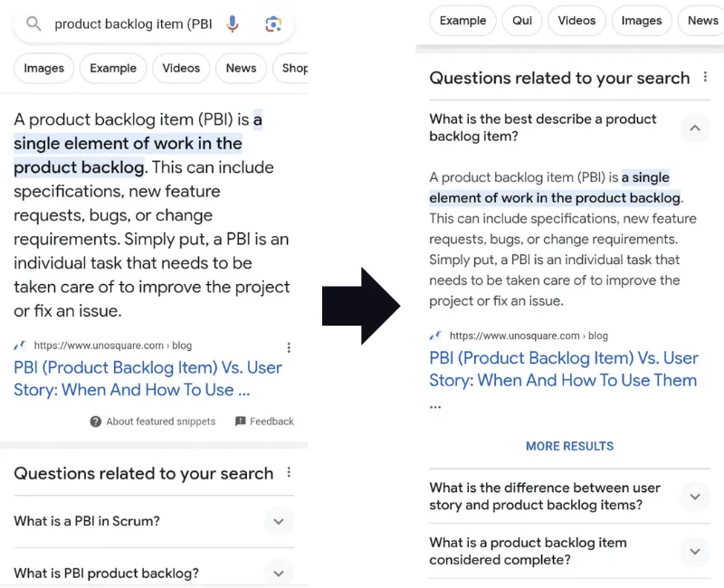
Task: Tap the microphone voice search icon
Action: pos(233,24)
